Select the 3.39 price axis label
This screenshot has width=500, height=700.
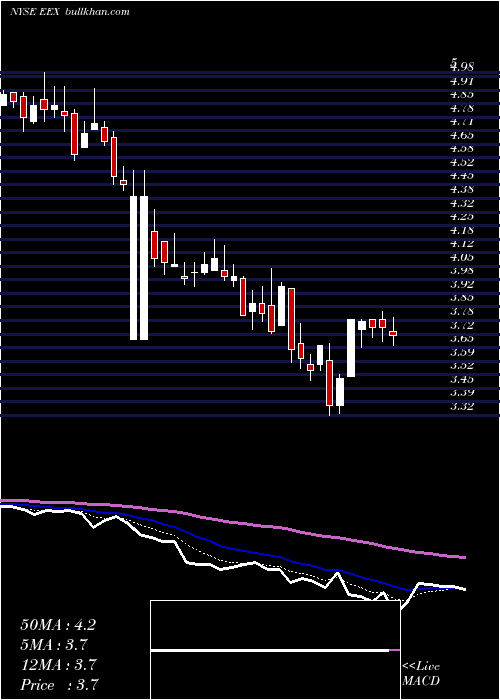tap(462, 393)
